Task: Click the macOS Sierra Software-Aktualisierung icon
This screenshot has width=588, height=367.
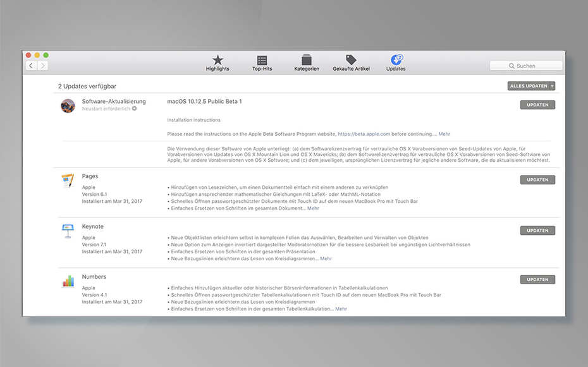Action: coord(68,105)
